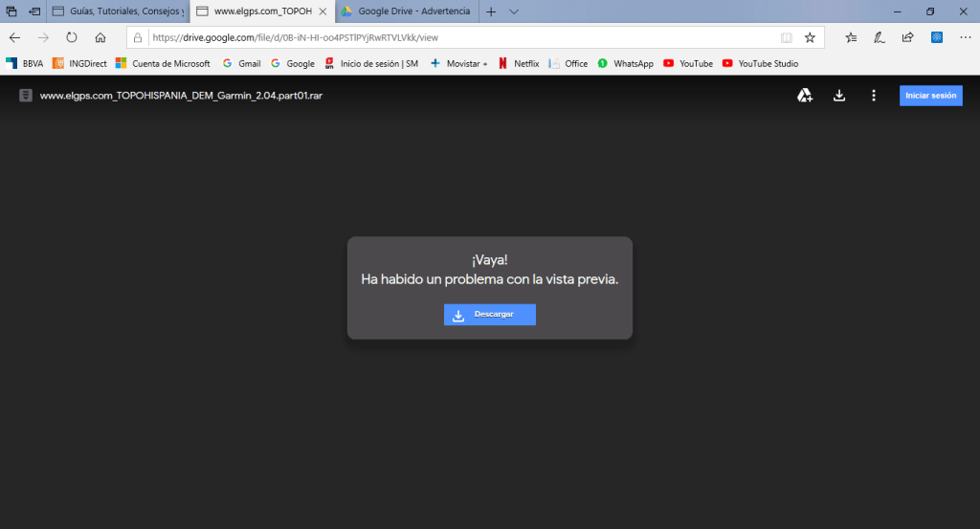Click the browser back arrow

(14, 37)
